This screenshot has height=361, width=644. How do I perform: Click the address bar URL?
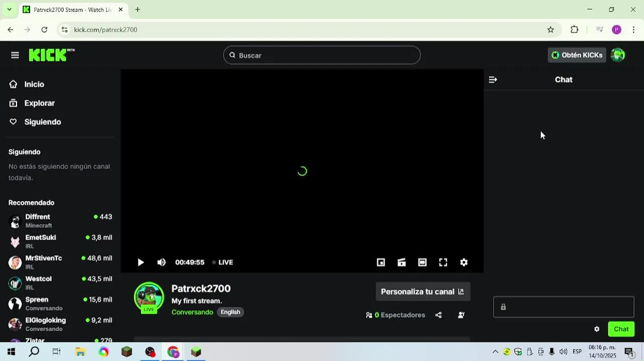pyautogui.click(x=105, y=30)
